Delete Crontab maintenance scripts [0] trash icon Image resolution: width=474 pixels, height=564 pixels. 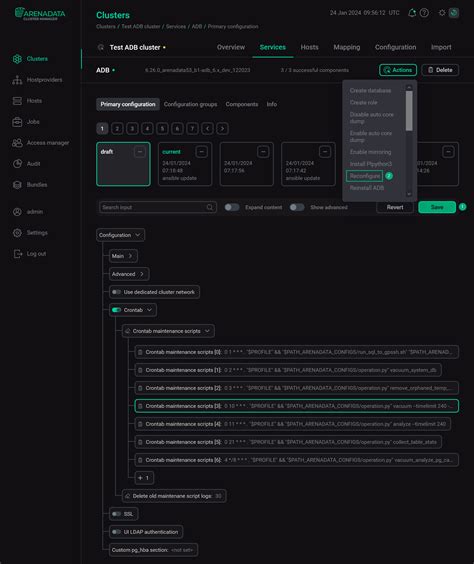(x=140, y=352)
